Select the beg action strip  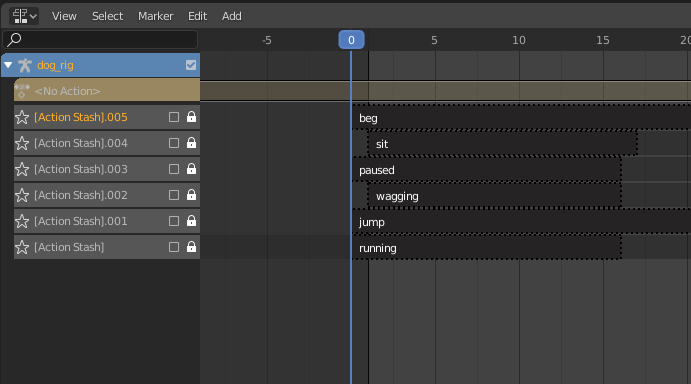point(521,118)
